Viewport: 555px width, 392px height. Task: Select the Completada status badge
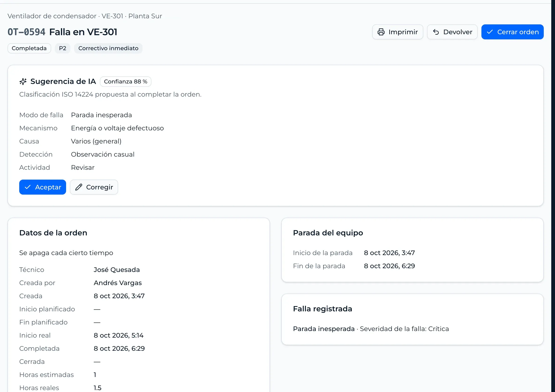pyautogui.click(x=29, y=48)
